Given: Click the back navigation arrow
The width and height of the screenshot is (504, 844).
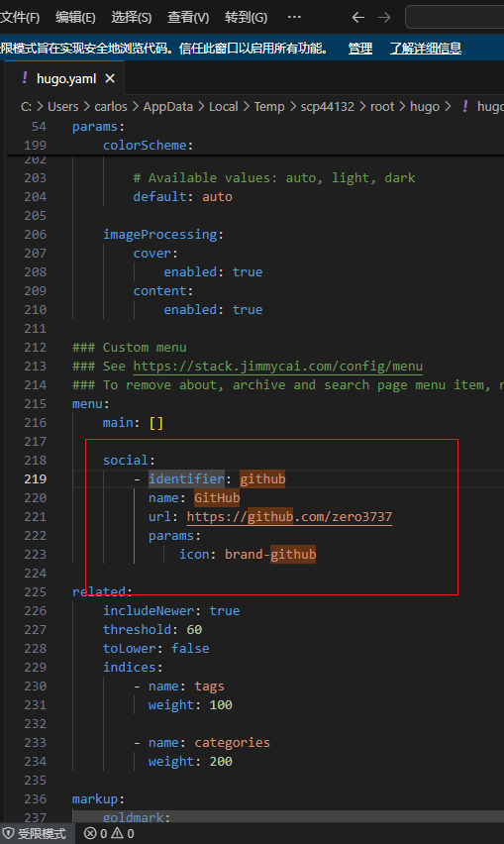Looking at the screenshot, I should coord(358,18).
